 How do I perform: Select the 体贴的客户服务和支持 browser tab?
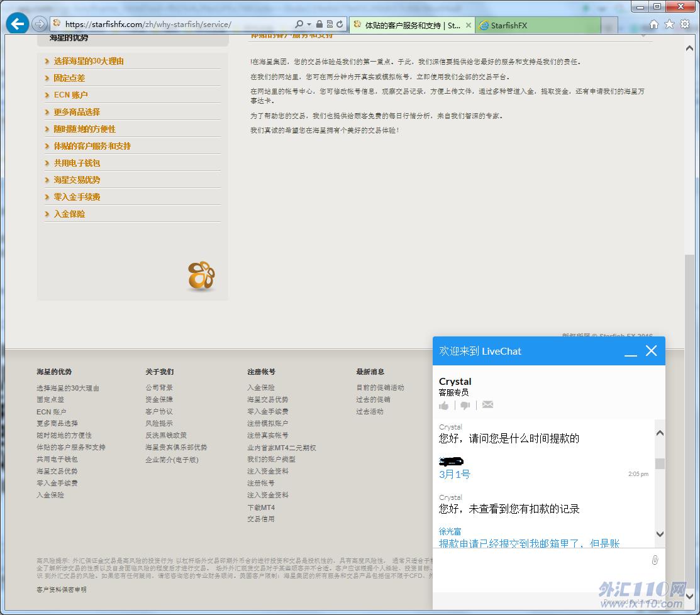(x=412, y=25)
